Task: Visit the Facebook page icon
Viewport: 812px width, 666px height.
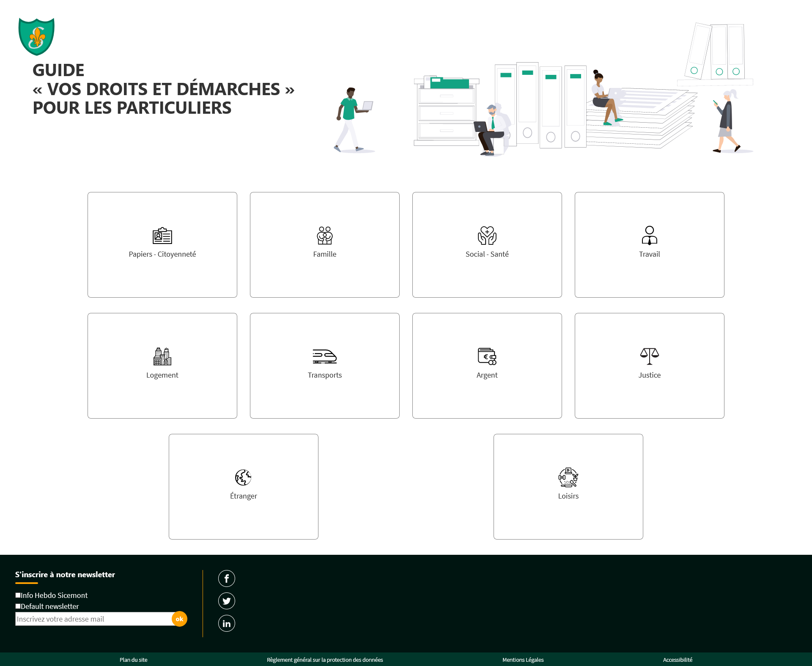Action: [227, 578]
